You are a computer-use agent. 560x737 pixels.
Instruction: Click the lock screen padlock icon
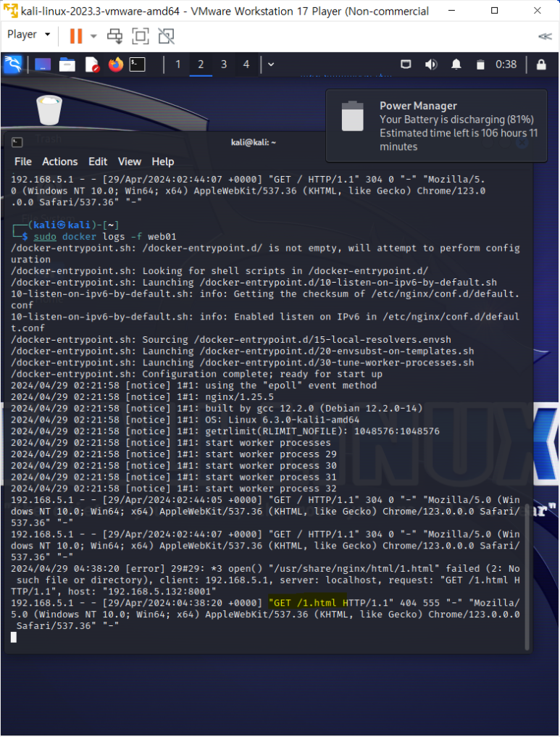click(541, 64)
